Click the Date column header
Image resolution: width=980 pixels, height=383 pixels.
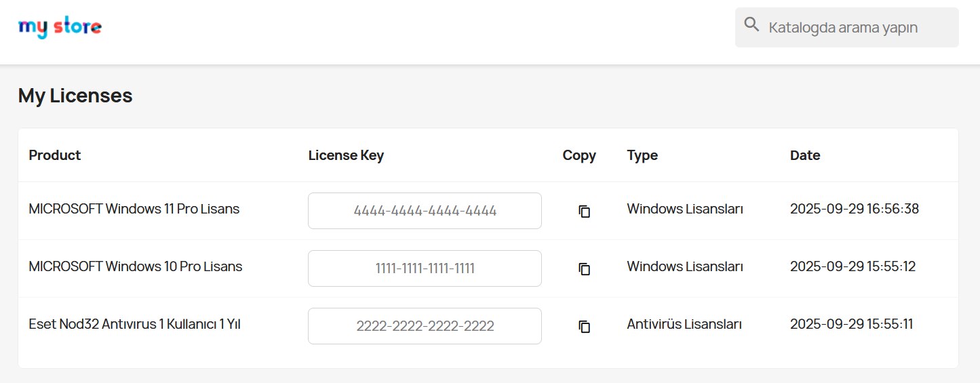pyautogui.click(x=805, y=155)
